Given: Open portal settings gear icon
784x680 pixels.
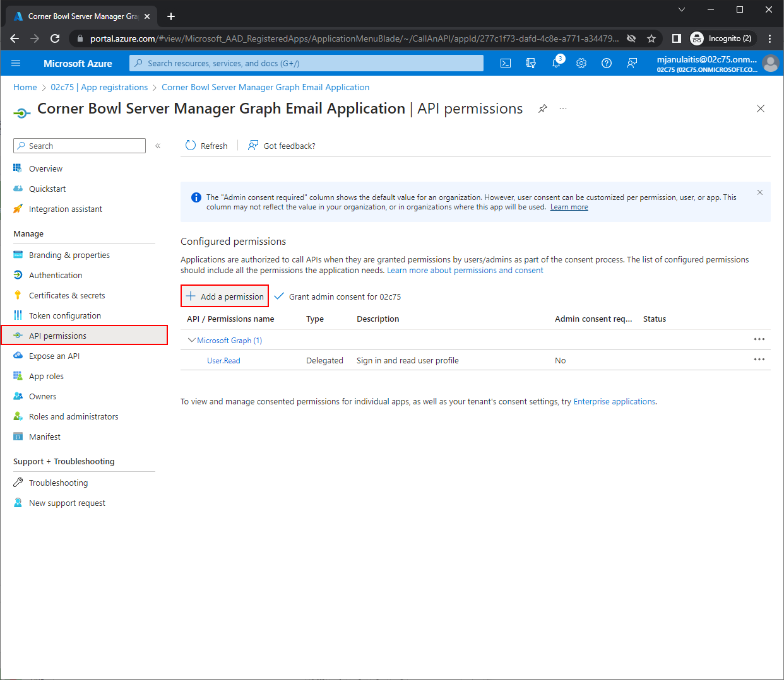Looking at the screenshot, I should click(x=581, y=63).
